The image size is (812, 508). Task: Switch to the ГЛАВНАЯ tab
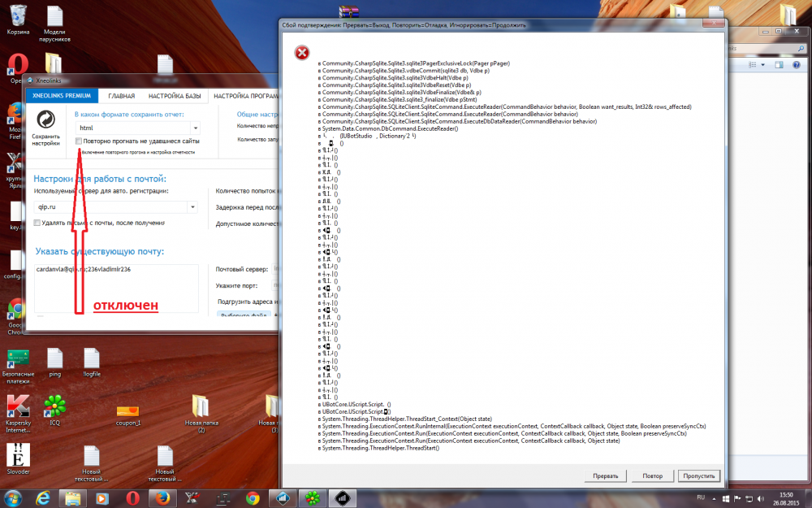pos(121,96)
